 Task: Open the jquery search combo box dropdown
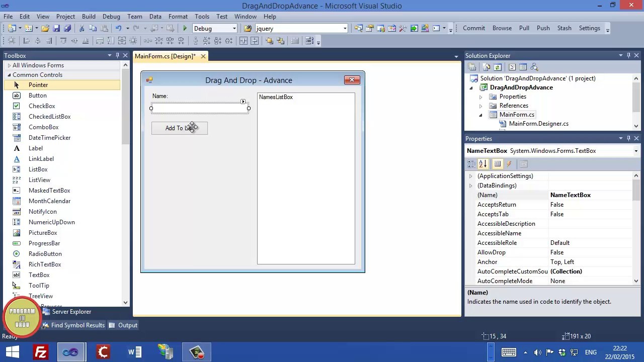coord(345,28)
